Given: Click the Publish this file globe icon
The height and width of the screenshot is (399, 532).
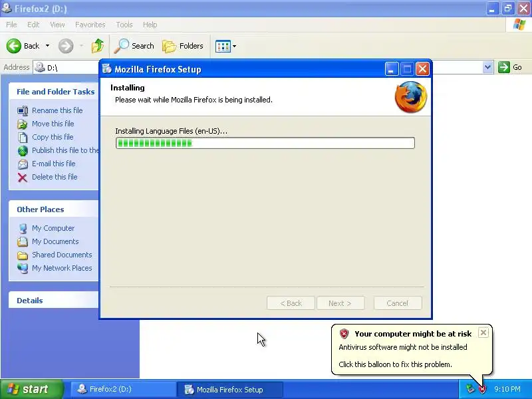Looking at the screenshot, I should [x=23, y=150].
